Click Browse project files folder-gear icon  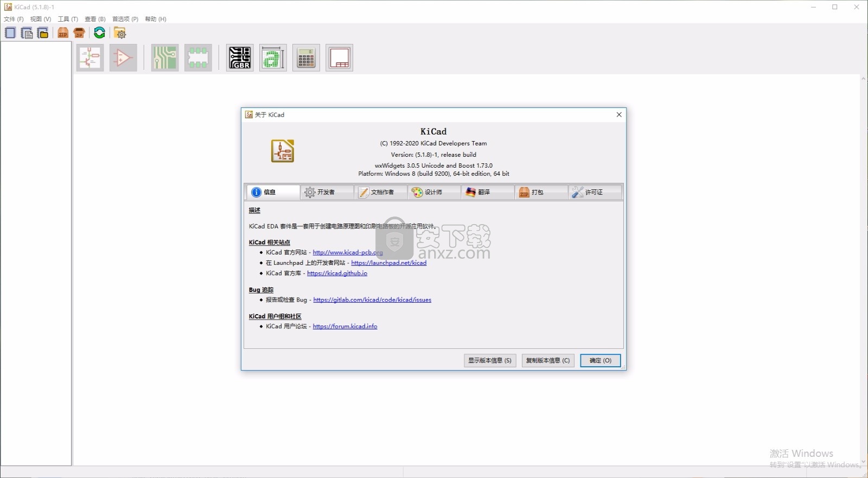tap(120, 33)
